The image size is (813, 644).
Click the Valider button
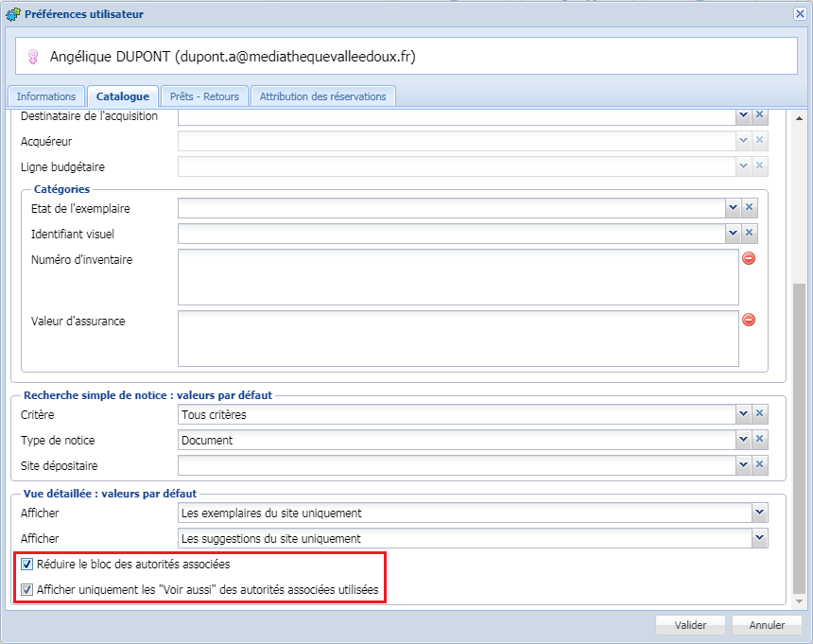tap(690, 624)
